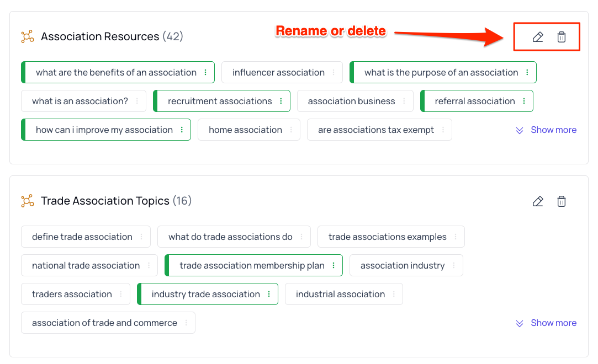Click the pencil icon to rename Association Resources
Viewport: 598px width, 364px height.
point(537,36)
